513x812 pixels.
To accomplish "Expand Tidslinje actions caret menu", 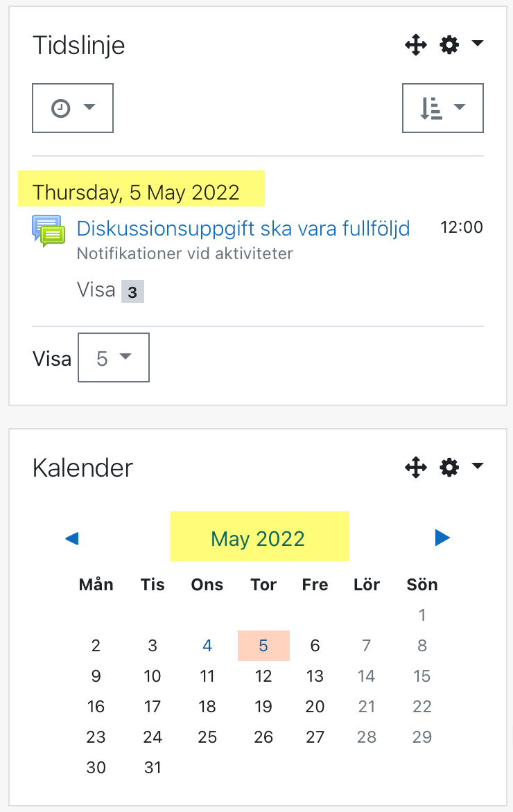I will click(x=477, y=44).
